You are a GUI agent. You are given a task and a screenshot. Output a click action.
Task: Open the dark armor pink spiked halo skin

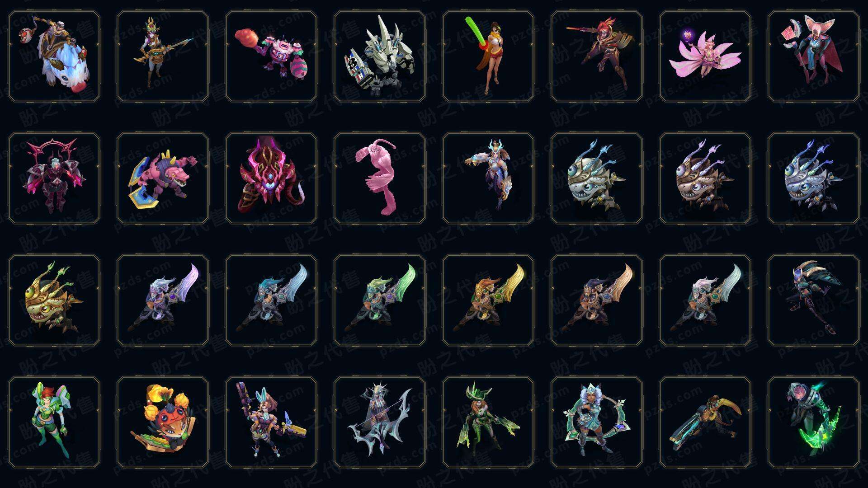click(x=54, y=178)
